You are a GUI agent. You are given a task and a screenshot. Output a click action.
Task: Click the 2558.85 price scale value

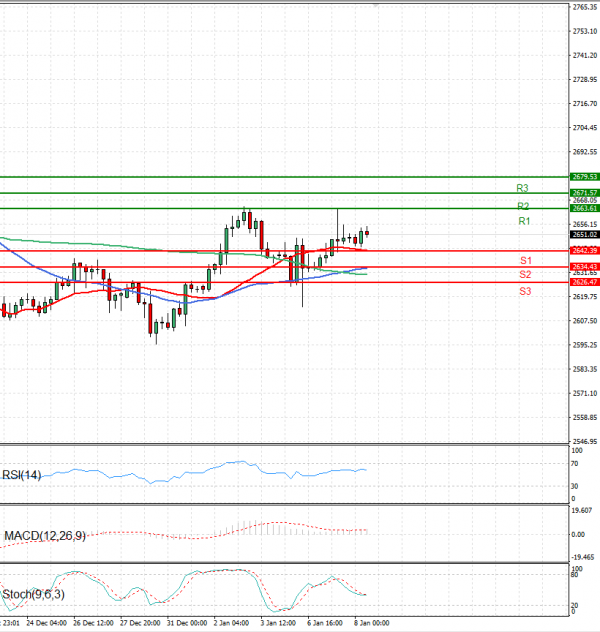(585, 418)
